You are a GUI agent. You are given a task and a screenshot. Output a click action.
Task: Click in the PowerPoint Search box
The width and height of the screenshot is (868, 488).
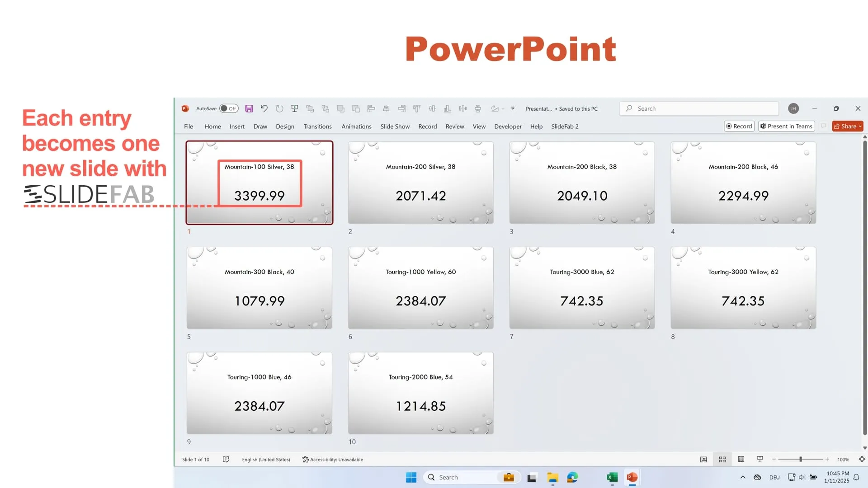tap(699, 108)
